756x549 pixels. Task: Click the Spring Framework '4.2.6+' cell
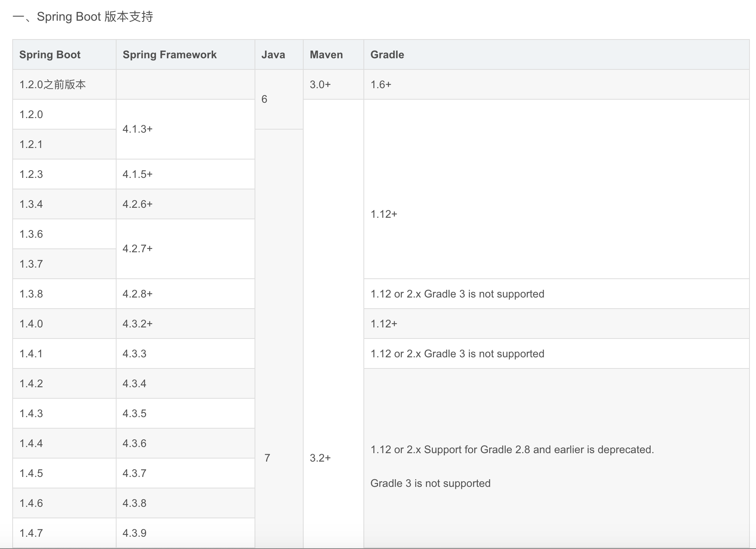[x=186, y=204]
